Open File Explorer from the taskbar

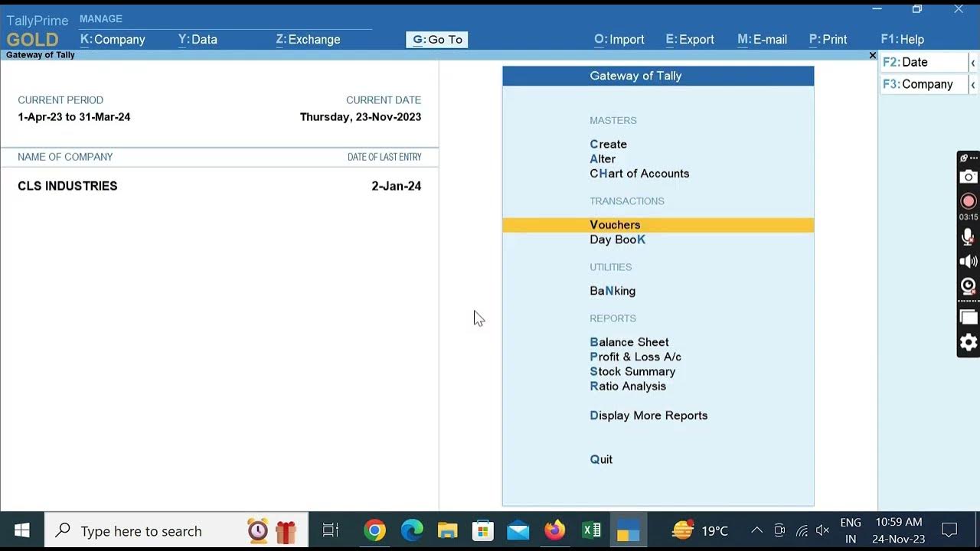click(x=447, y=530)
